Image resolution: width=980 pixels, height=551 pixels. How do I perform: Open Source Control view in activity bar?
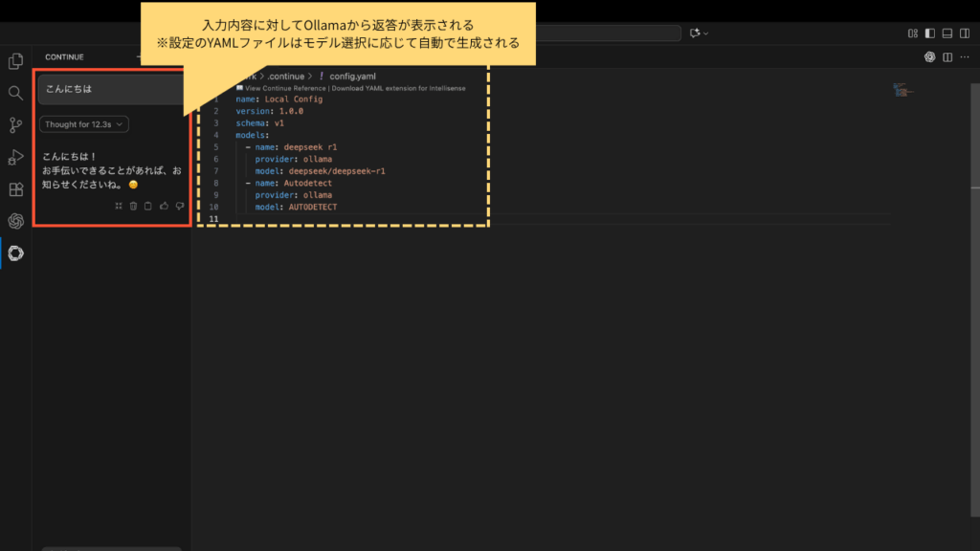[15, 125]
